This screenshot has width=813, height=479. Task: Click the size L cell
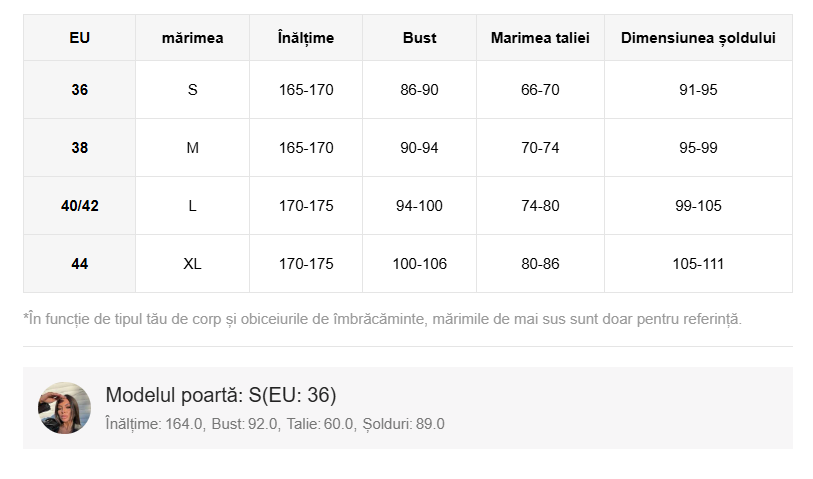click(192, 206)
